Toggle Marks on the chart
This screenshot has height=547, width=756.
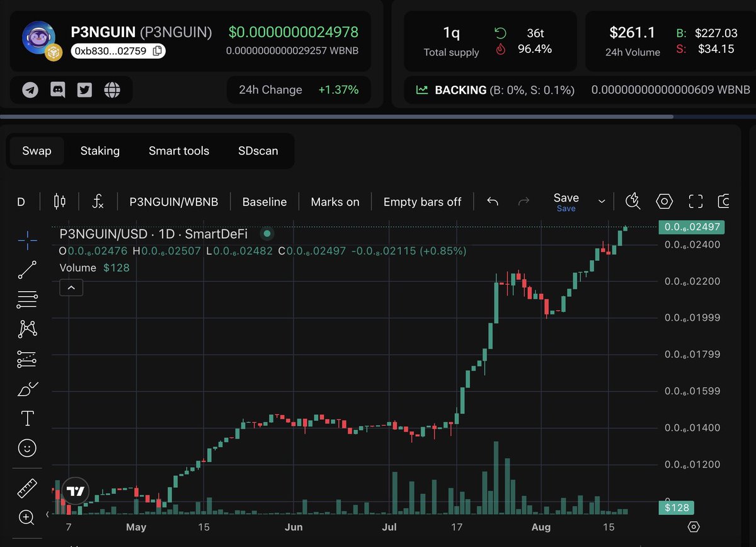coord(335,201)
